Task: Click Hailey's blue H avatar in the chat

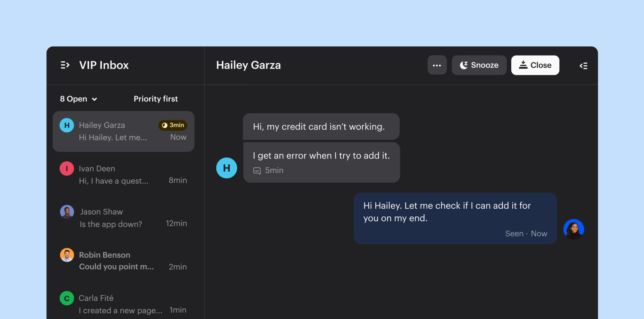Action: pyautogui.click(x=227, y=168)
